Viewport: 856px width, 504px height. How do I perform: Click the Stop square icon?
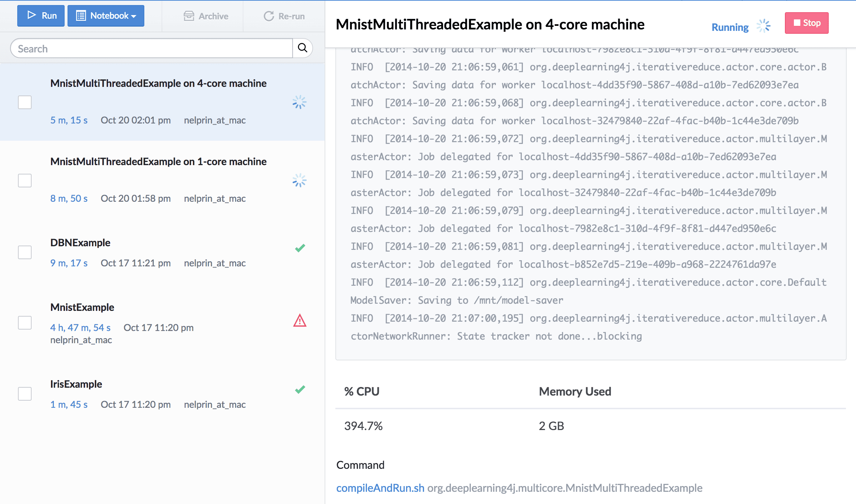(x=797, y=23)
